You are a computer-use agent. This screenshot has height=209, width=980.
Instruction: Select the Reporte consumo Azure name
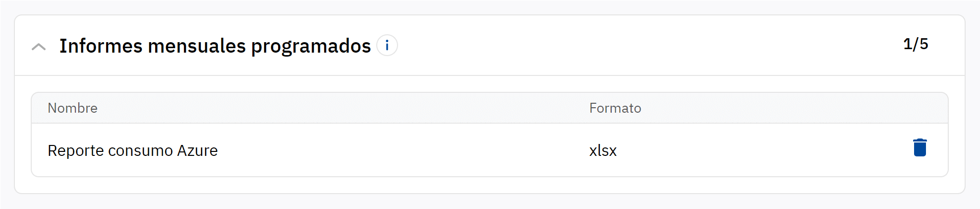(132, 150)
